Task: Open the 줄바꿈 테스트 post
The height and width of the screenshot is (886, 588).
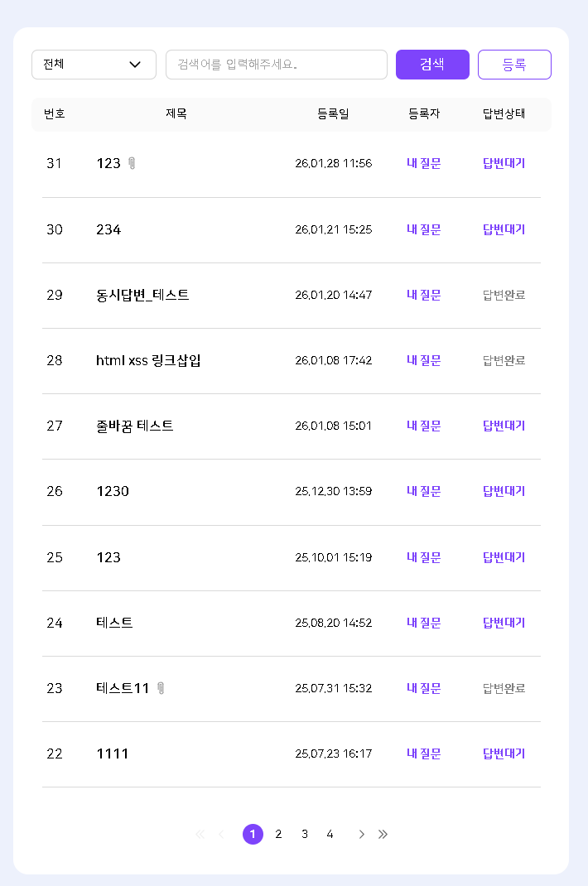Action: 135,426
